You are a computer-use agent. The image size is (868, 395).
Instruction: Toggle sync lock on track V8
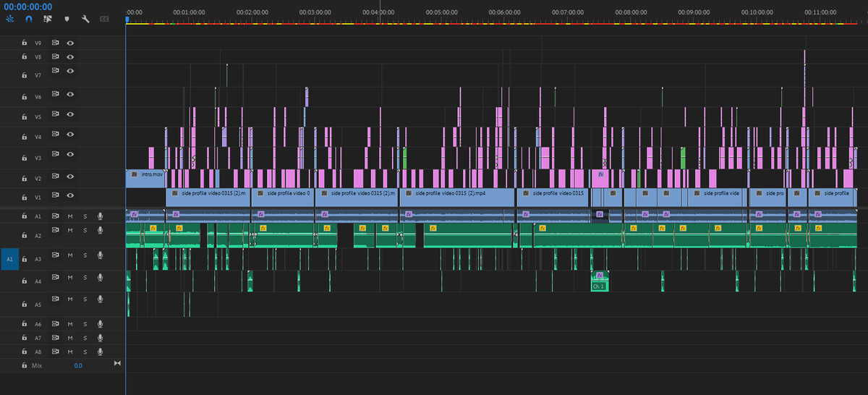coord(55,56)
